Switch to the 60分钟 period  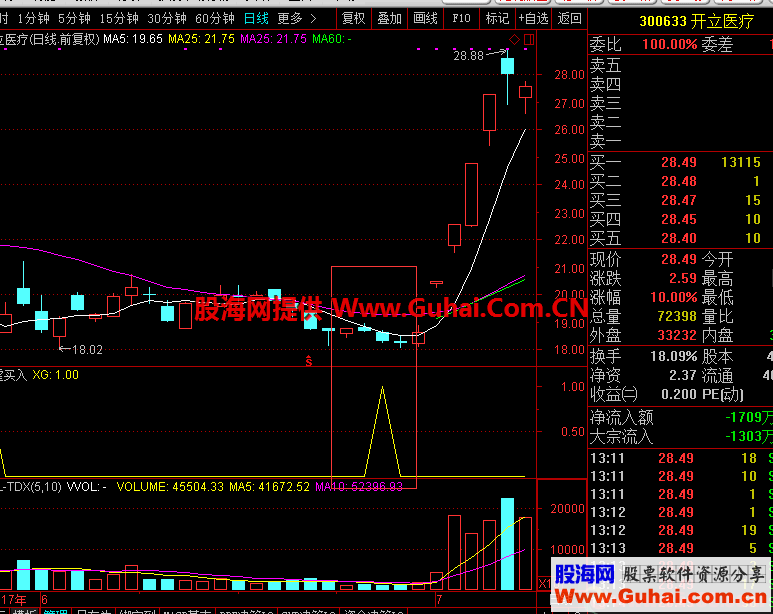coord(215,19)
